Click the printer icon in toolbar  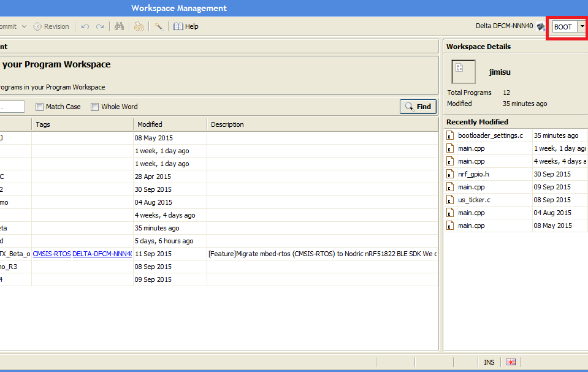pos(139,26)
